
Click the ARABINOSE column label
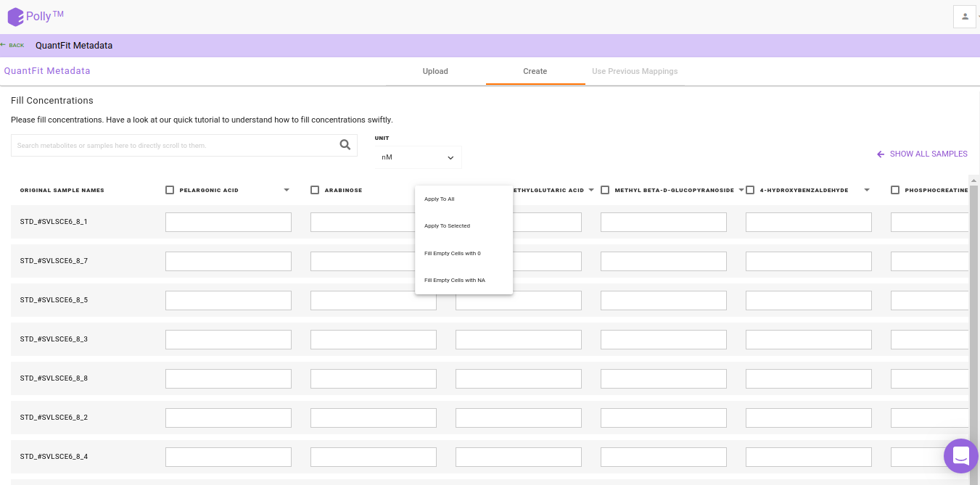click(343, 191)
